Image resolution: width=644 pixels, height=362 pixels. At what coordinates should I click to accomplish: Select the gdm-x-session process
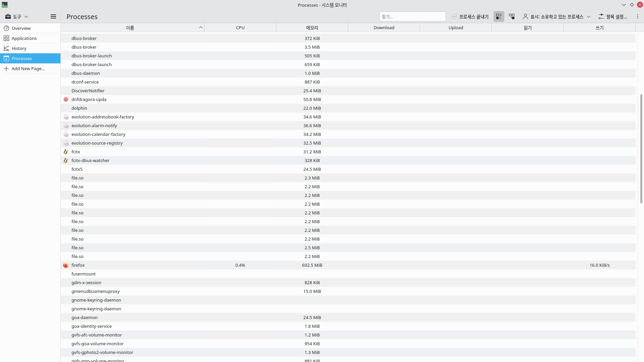click(x=348, y=282)
